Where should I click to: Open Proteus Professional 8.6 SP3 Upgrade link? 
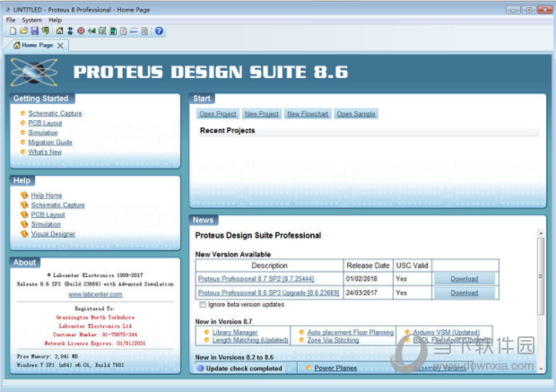click(268, 292)
